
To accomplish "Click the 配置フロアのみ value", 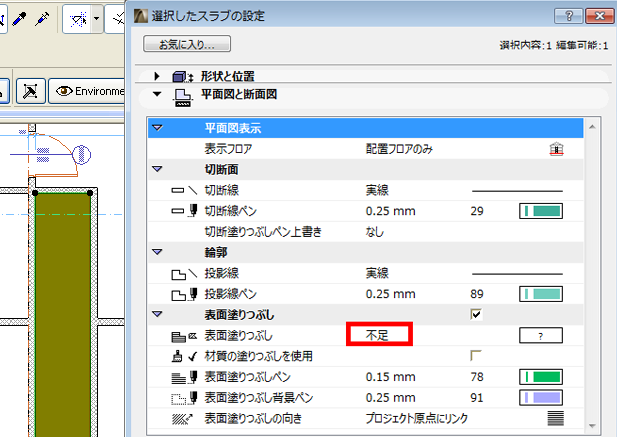I will [x=399, y=149].
